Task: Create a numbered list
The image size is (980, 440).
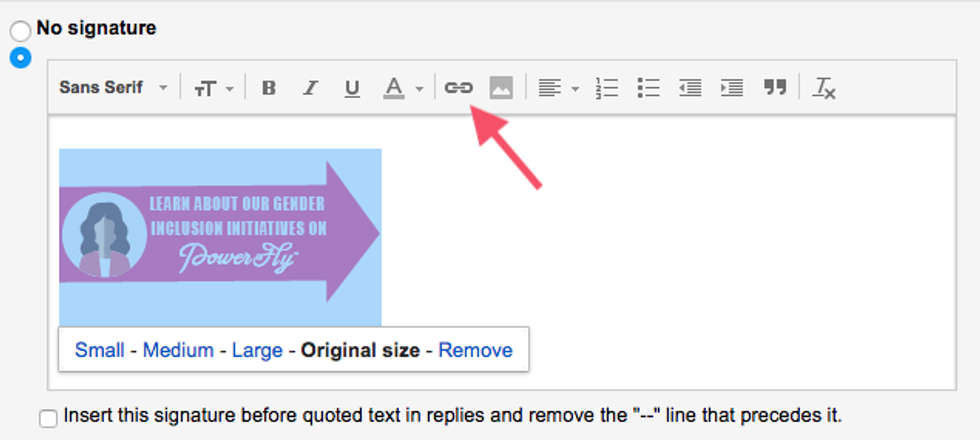Action: (606, 88)
